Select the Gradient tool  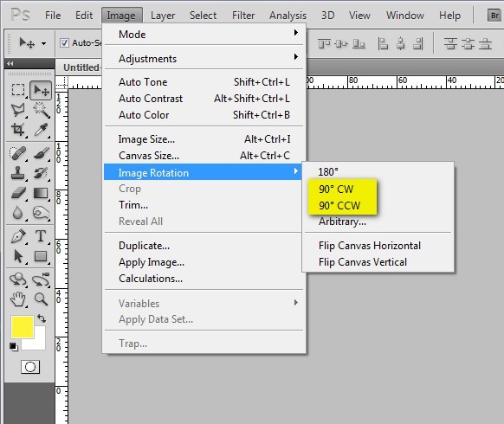tap(41, 193)
